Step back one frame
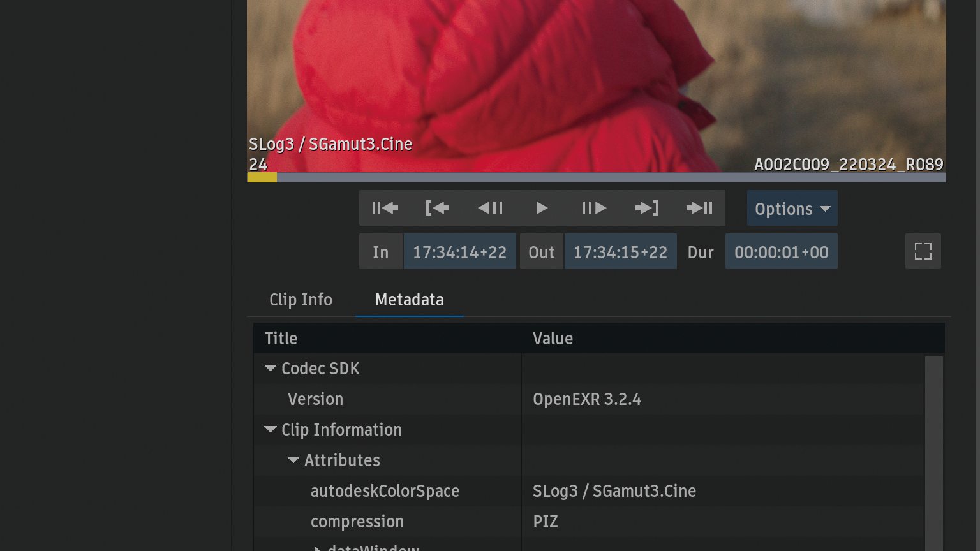 [x=490, y=208]
